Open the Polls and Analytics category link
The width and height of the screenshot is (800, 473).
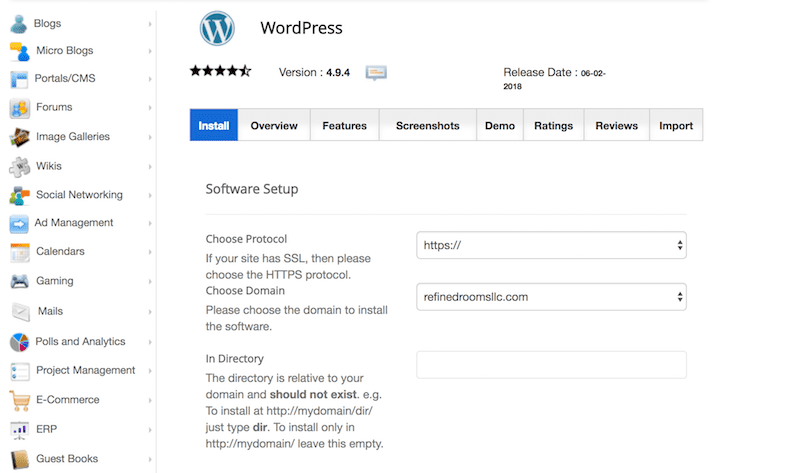pos(80,341)
